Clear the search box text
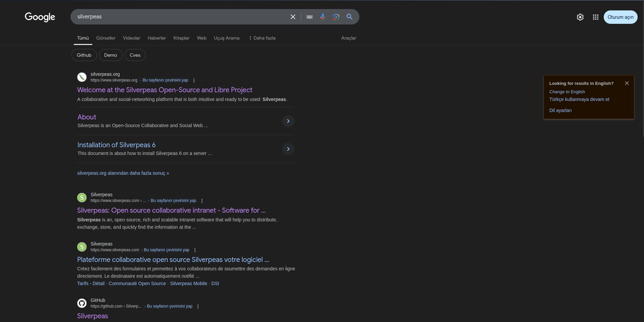The image size is (644, 322). (293, 17)
